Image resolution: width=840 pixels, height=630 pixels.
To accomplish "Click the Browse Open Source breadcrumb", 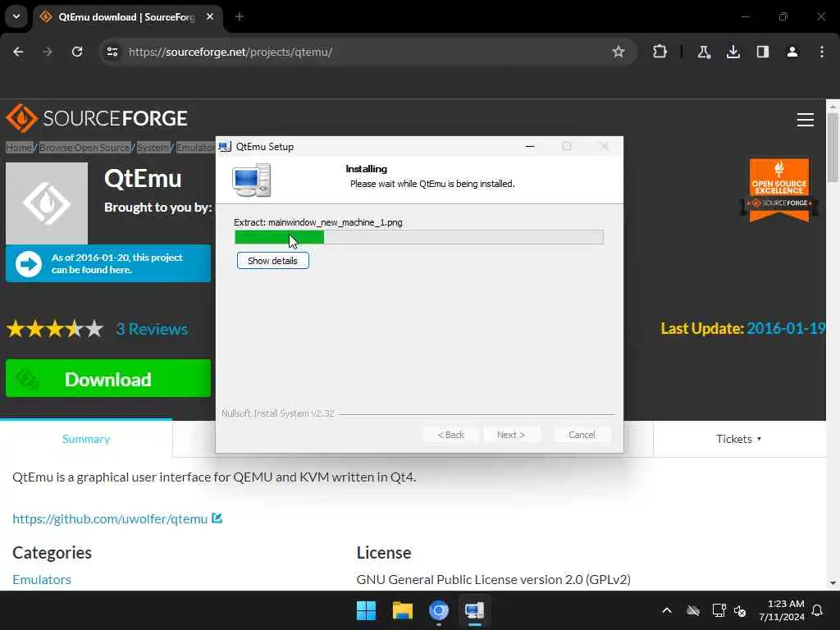I will [x=84, y=148].
